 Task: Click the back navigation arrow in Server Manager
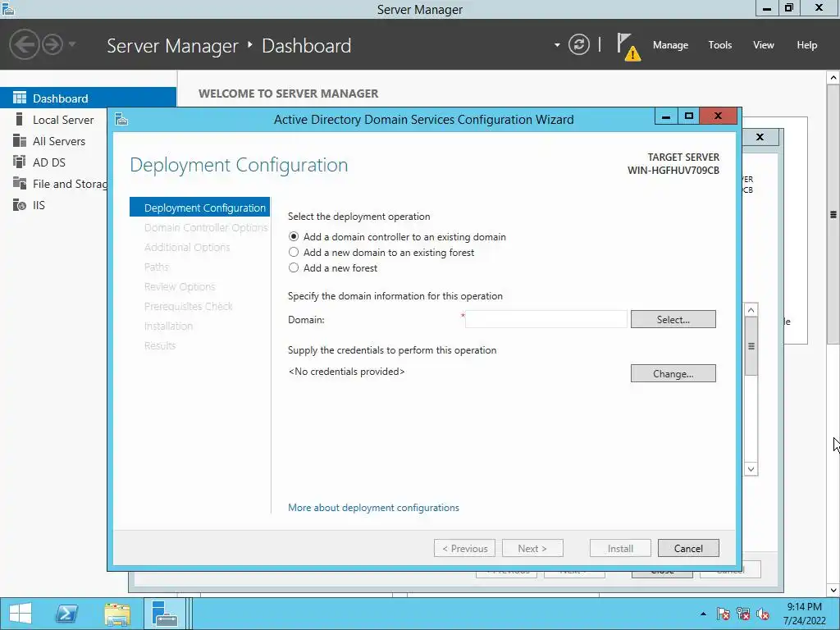24,44
